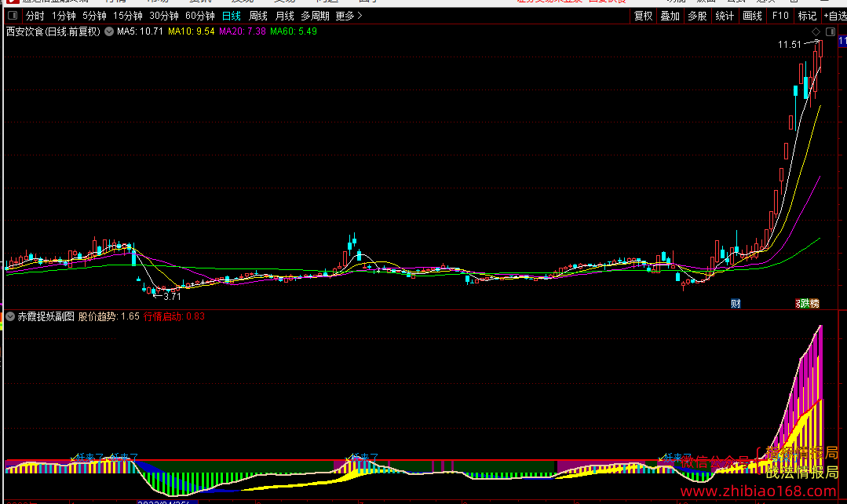Expand the 西安饮食 main chart indicator menu
This screenshot has height=504, width=847.
[109, 31]
